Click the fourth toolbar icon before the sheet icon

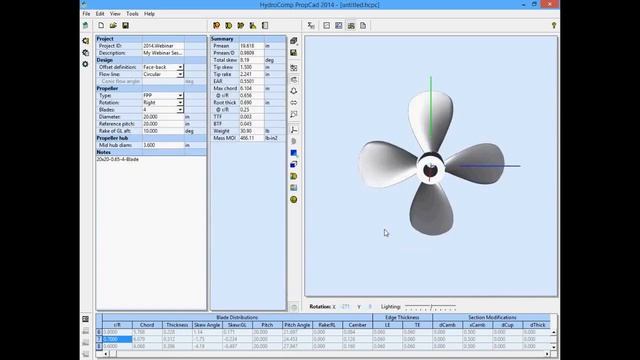pos(253,25)
